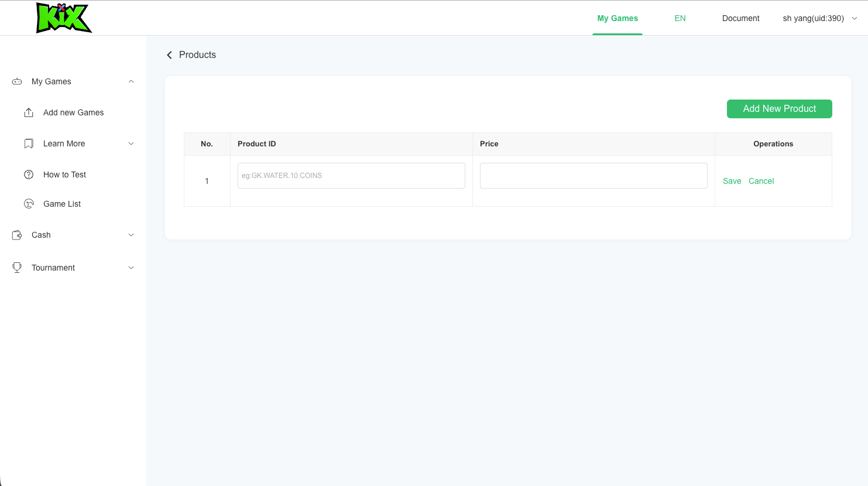Open the Document menu item
The image size is (868, 486).
(740, 18)
